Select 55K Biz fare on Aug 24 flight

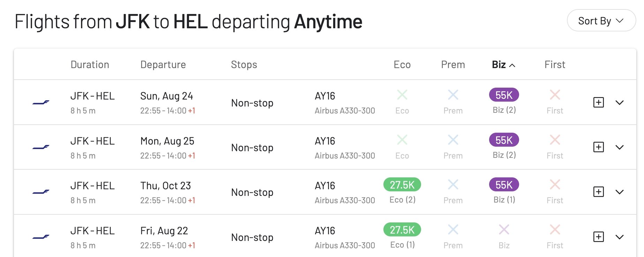504,95
